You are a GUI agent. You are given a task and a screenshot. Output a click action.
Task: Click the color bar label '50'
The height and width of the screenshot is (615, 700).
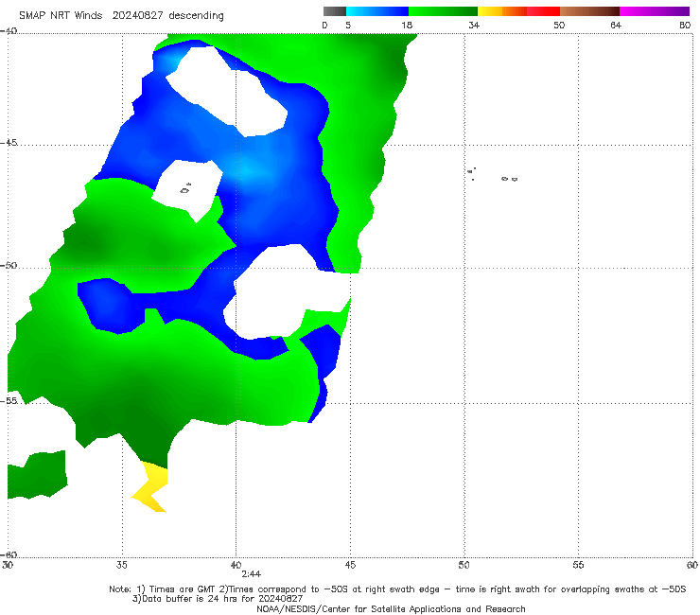(559, 26)
